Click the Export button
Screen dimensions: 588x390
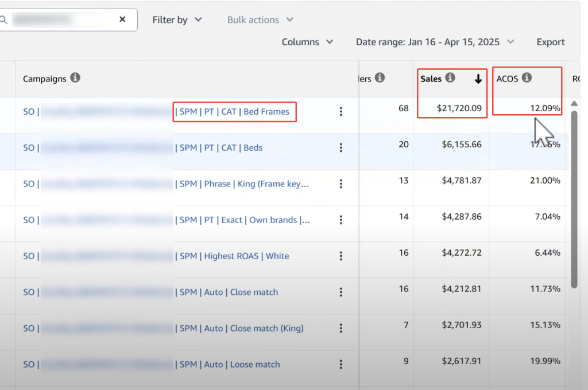coord(551,42)
